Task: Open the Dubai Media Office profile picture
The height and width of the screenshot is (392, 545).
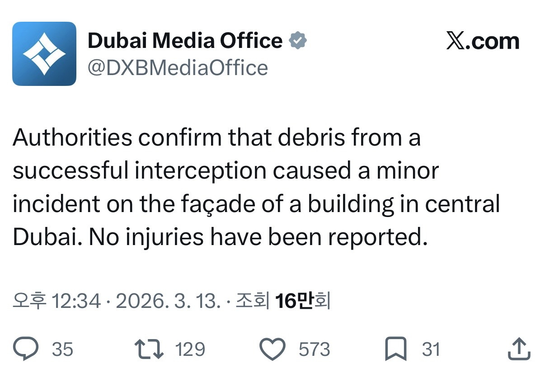Action: pos(44,54)
